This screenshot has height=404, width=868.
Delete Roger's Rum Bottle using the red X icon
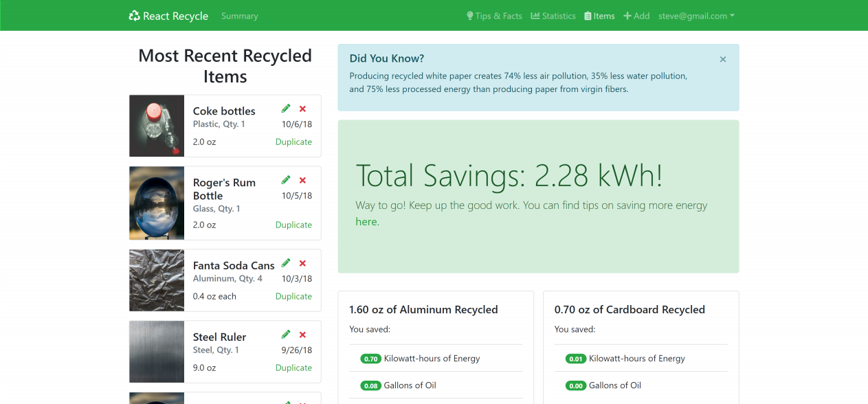coord(302,180)
